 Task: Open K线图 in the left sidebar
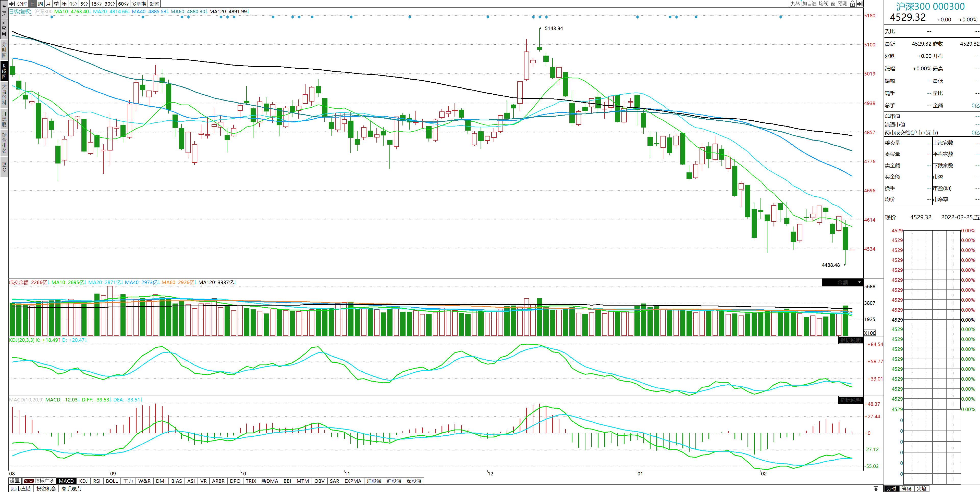4,71
